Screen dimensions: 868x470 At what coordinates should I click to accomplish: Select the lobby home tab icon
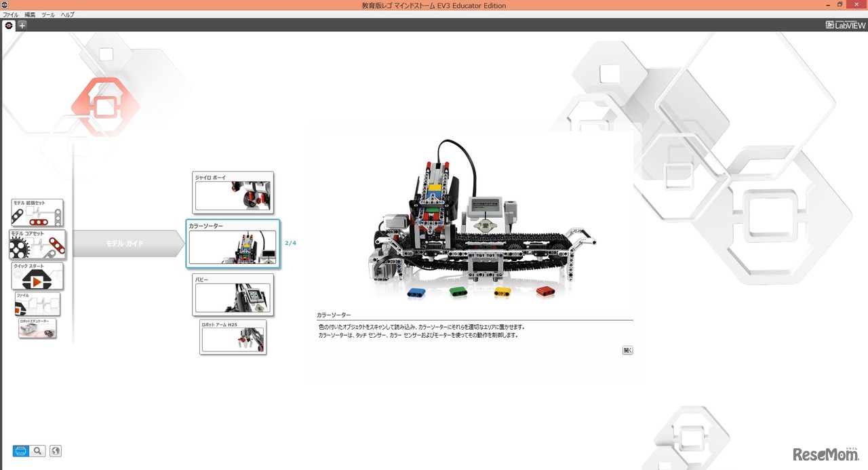click(8, 25)
